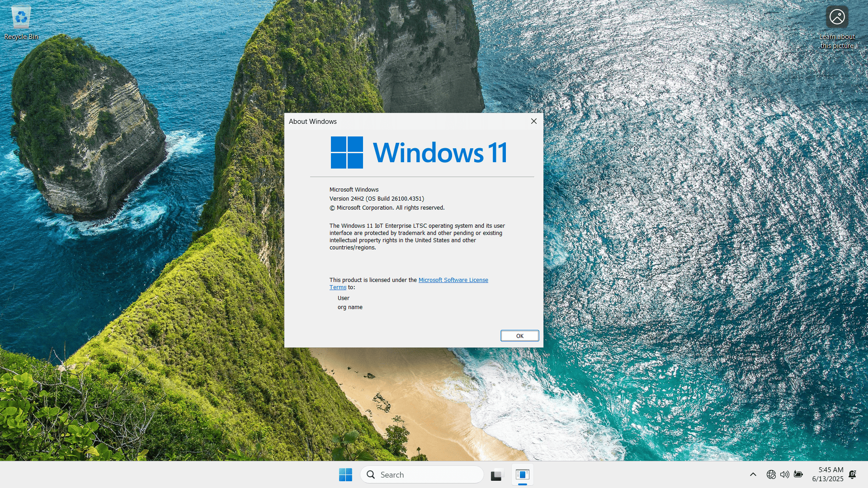Open the clock showing 5:45 AM
868x488 pixels.
[x=827, y=474]
